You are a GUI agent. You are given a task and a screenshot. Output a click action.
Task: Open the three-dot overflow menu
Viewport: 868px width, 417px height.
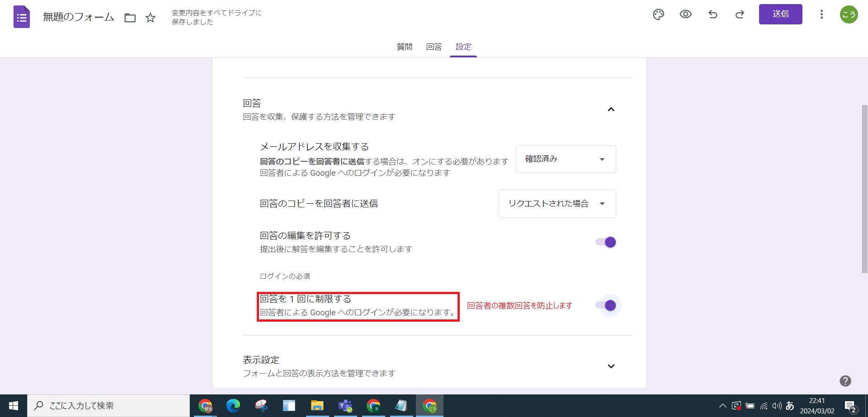click(821, 14)
